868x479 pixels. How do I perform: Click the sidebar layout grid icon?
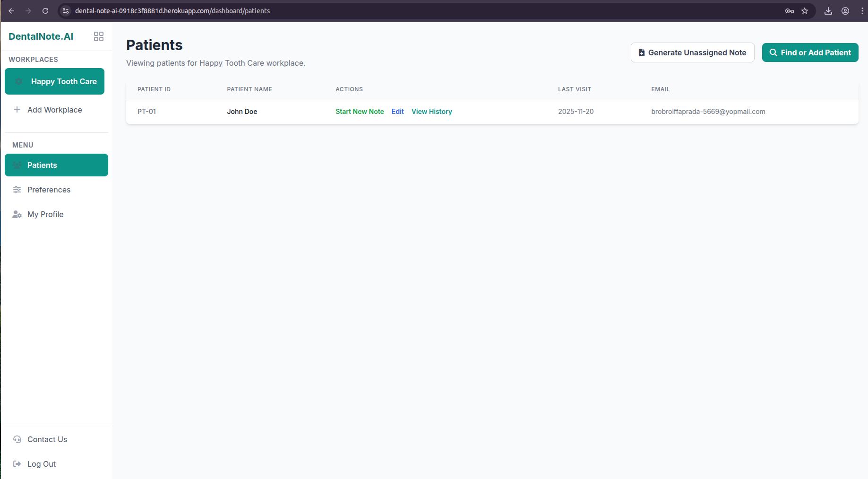point(99,36)
